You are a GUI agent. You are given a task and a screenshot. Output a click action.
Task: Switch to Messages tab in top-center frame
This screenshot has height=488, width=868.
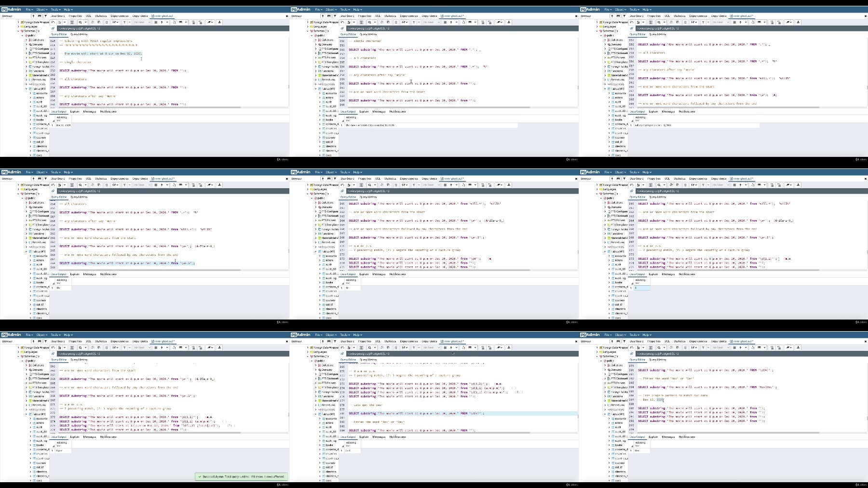[379, 112]
